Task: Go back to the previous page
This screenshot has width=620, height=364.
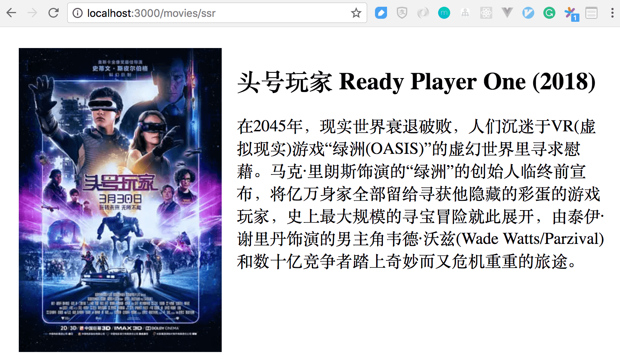Action: (12, 13)
